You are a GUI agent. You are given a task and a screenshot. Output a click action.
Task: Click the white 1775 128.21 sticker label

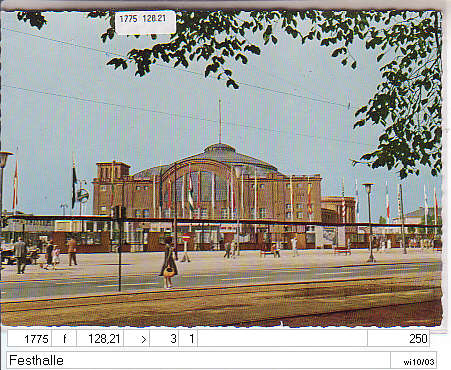pos(145,21)
